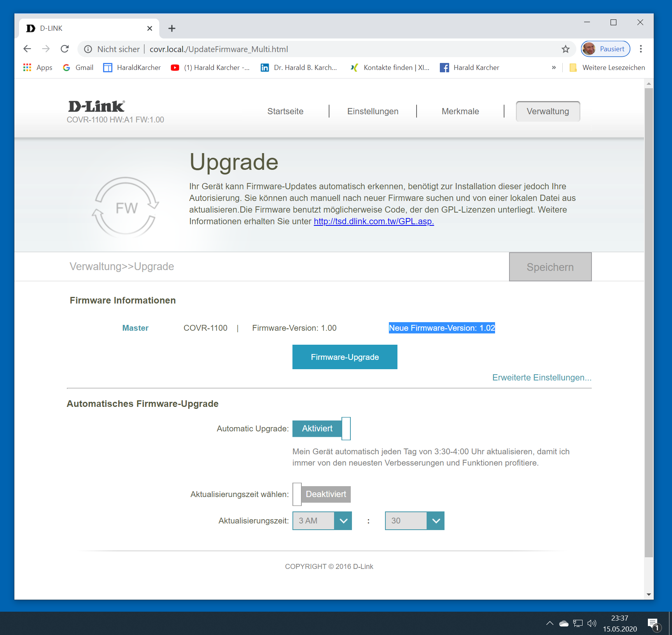The height and width of the screenshot is (635, 672).
Task: Open the Apps bookmark shortcut
Action: coord(38,68)
